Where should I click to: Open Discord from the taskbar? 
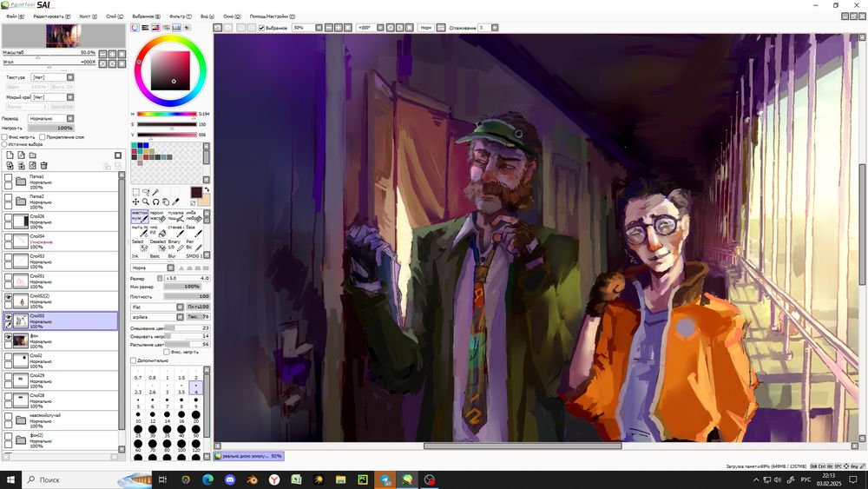230,479
